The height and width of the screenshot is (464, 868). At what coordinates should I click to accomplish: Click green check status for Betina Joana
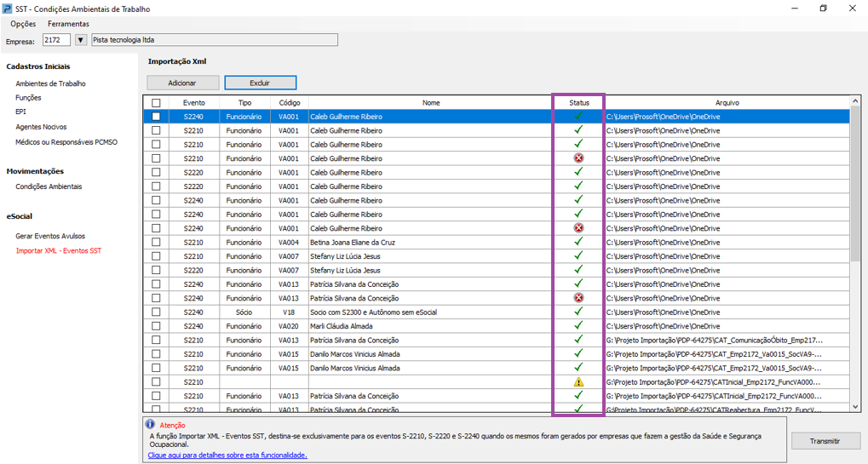(578, 242)
